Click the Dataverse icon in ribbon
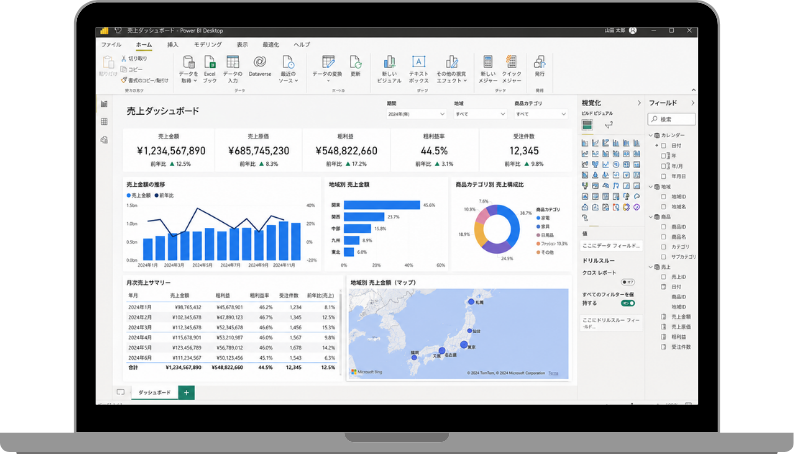 point(259,62)
